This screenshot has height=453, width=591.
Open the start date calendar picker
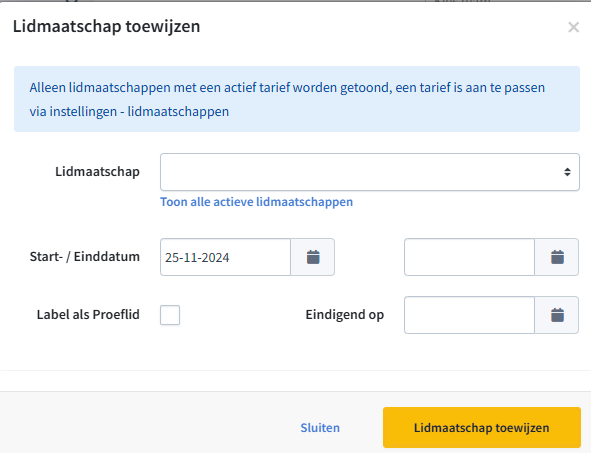[x=312, y=257]
